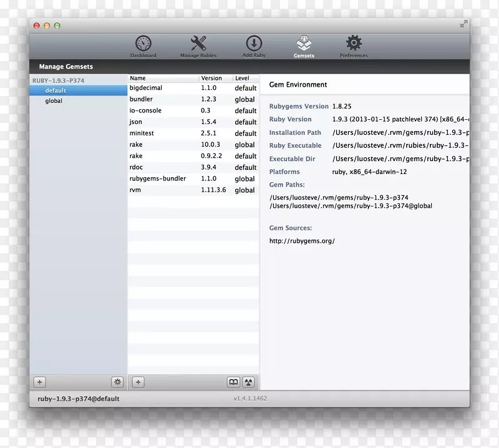The width and height of the screenshot is (499, 448).
Task: Open Preferences gear icon
Action: 354,44
